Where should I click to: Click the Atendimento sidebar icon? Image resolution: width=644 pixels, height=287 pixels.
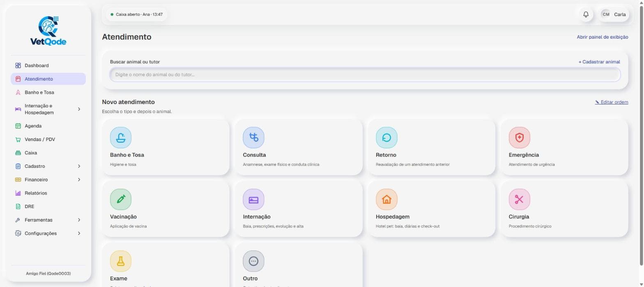(18, 79)
